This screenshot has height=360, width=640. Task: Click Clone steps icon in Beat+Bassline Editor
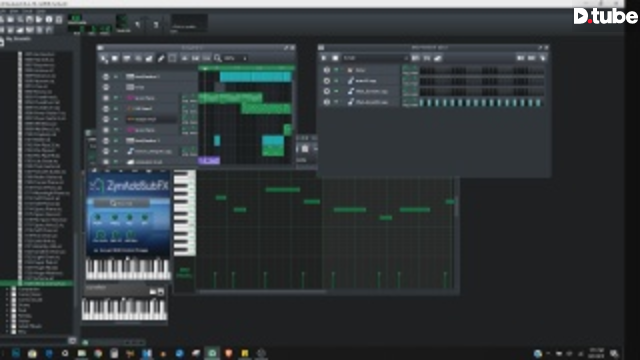pos(542,58)
